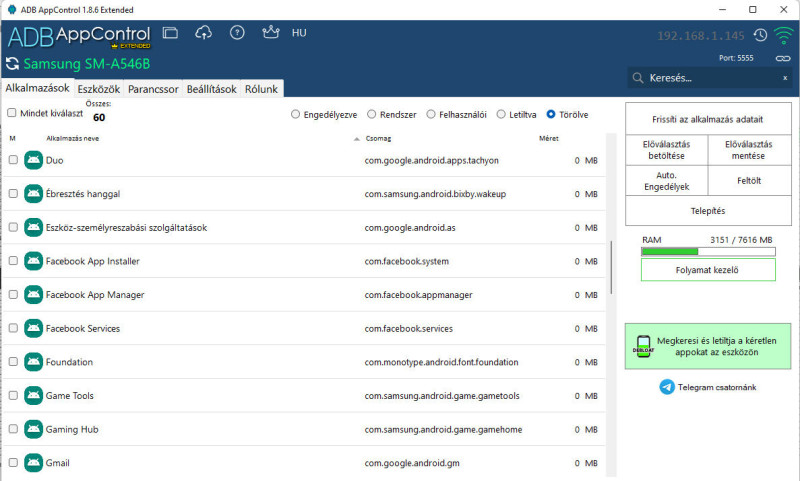Open connection history clock icon

tap(760, 35)
